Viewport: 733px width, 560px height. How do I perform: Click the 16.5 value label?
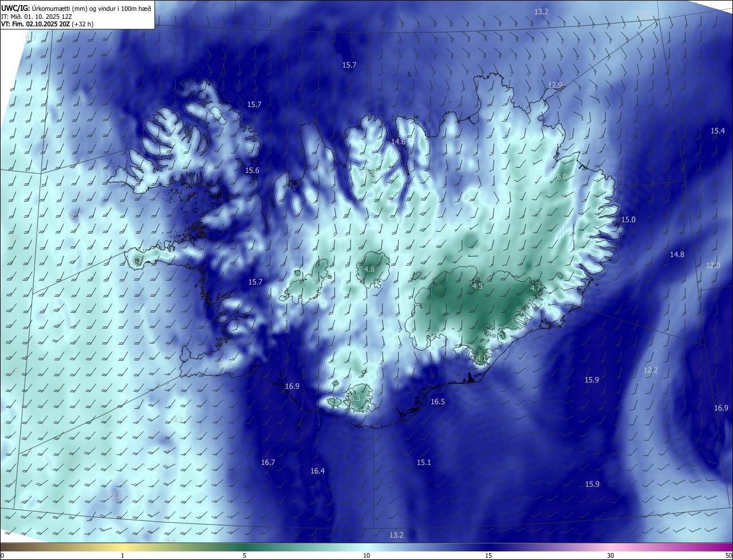(438, 402)
